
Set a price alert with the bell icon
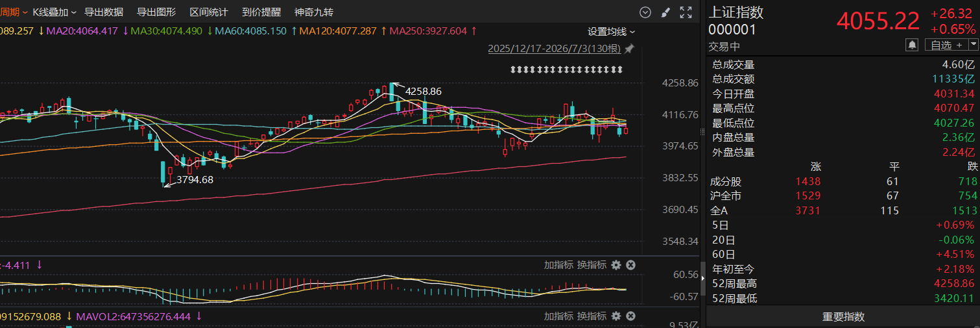click(x=913, y=45)
